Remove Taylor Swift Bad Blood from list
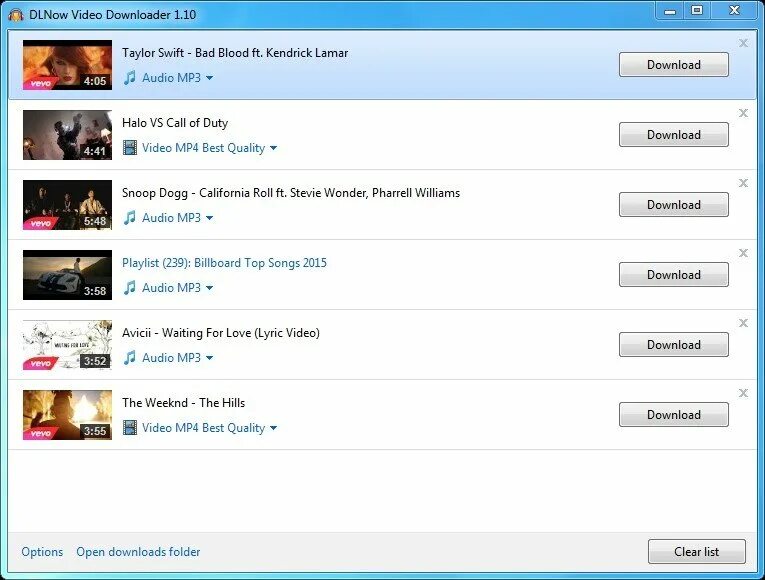 click(743, 43)
